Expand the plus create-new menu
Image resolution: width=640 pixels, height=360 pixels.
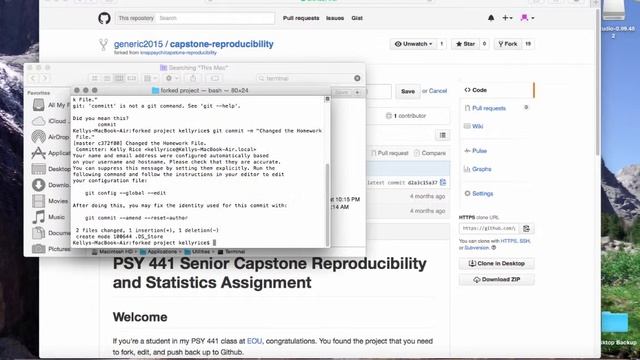coord(507,18)
